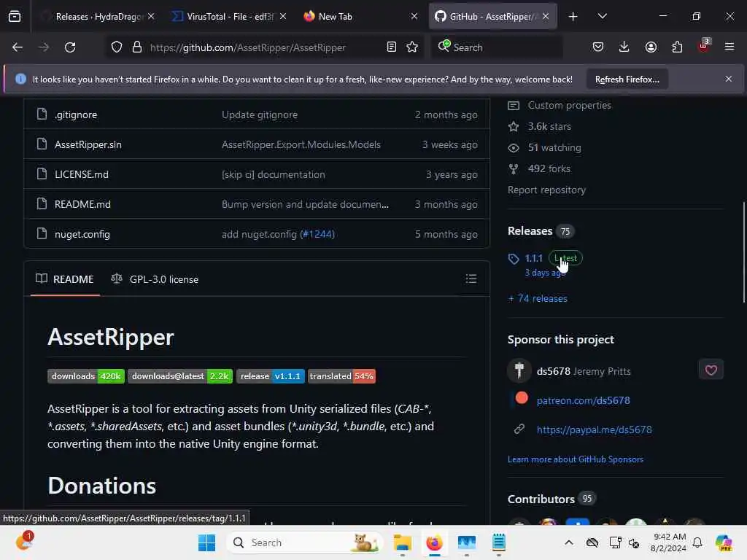Click downloads 420k badge

(86, 376)
